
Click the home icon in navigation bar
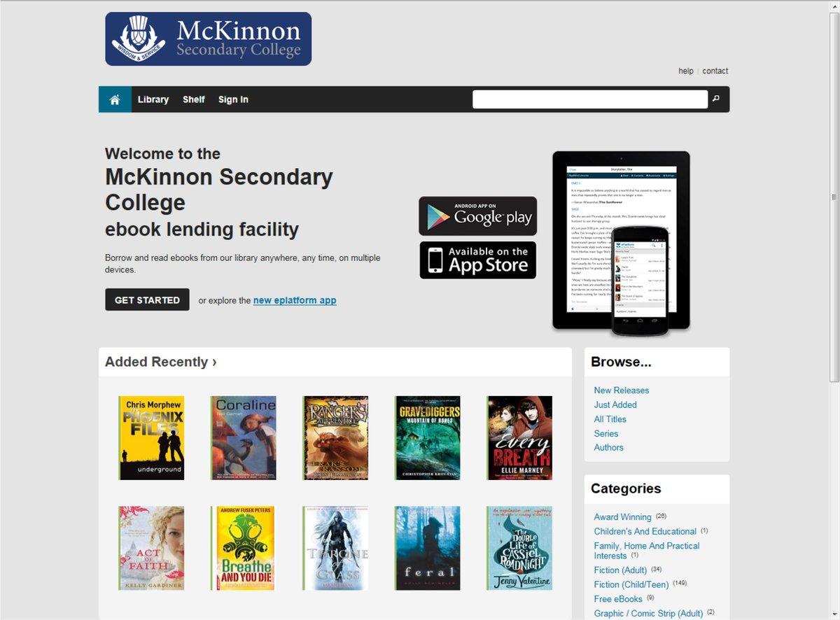point(115,99)
